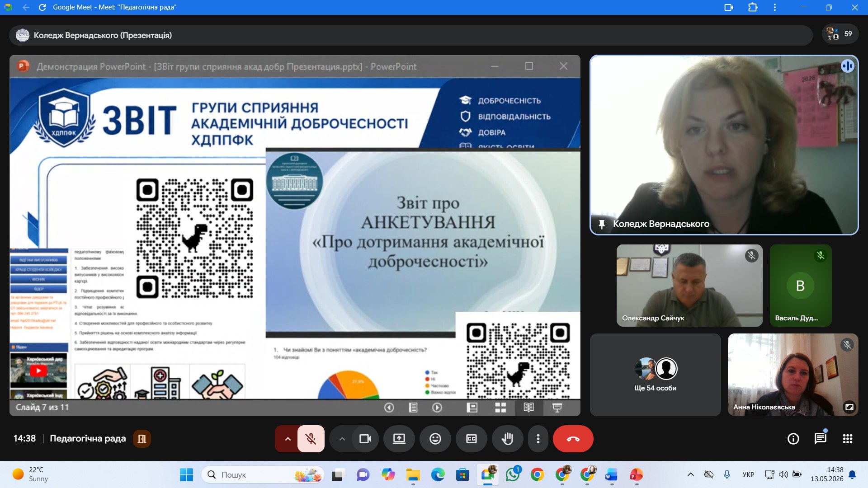868x488 pixels.
Task: Click microphone in-use tray icon
Action: coord(727,474)
